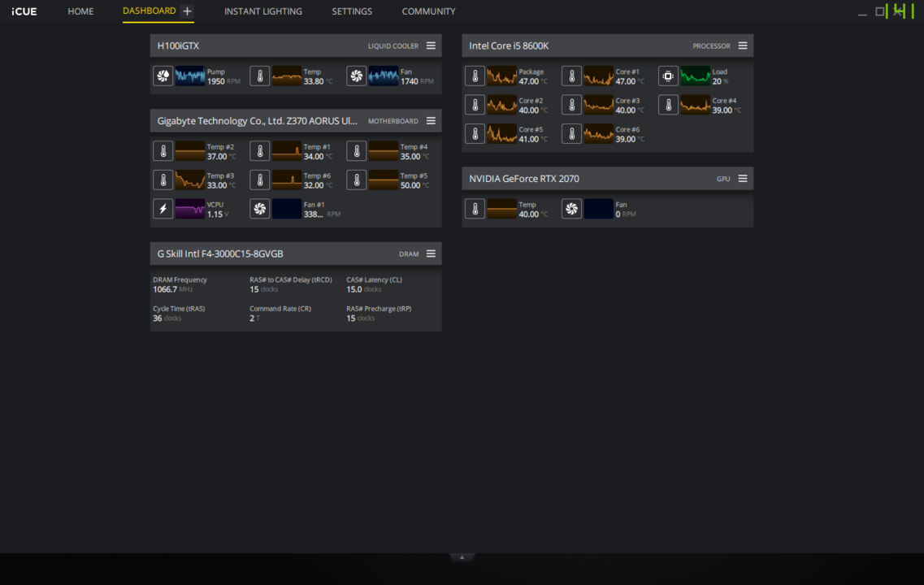924x585 pixels.
Task: Click the RTX 2070 Fan icon
Action: 571,209
